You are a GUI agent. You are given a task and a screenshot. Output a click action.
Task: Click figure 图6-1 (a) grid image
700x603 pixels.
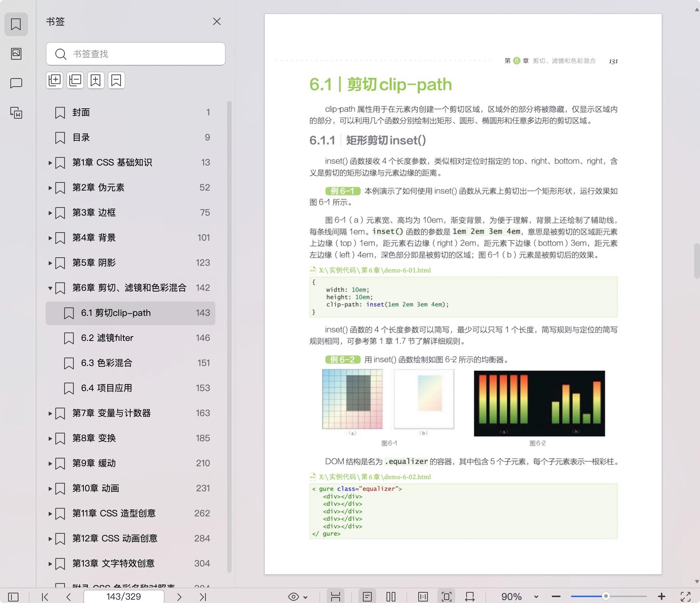point(352,399)
